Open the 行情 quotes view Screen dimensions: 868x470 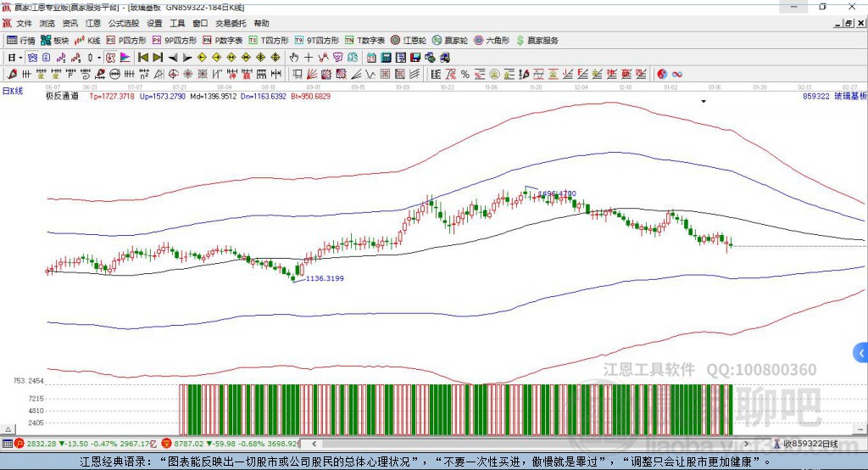click(x=20, y=41)
